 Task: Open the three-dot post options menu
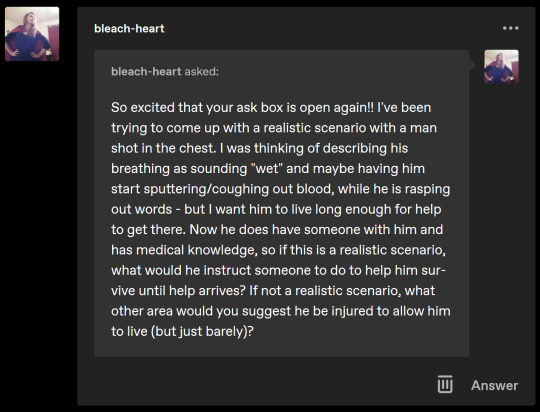(x=510, y=28)
